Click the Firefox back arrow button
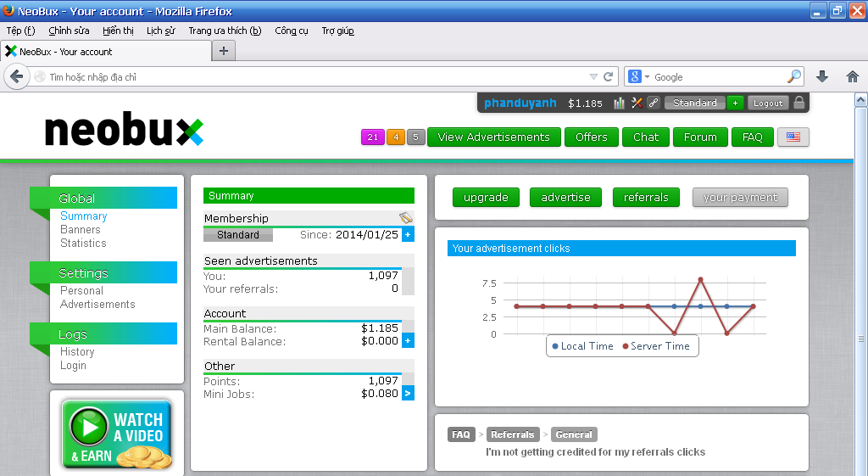The image size is (868, 476). (x=17, y=76)
